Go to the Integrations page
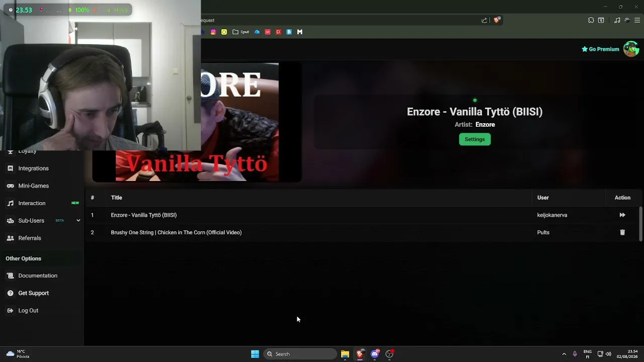Screen dimensions: 644x362 34,168
